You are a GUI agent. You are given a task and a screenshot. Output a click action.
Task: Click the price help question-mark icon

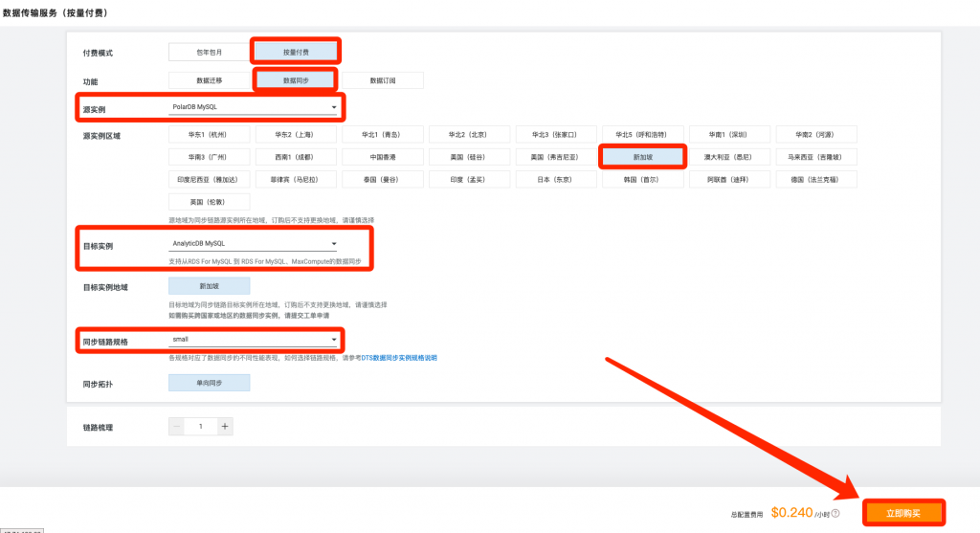pos(835,514)
